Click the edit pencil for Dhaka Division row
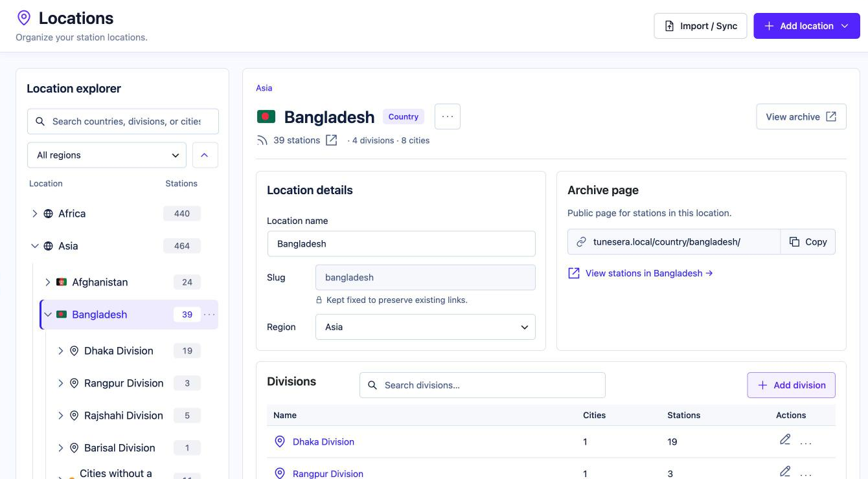 point(785,440)
